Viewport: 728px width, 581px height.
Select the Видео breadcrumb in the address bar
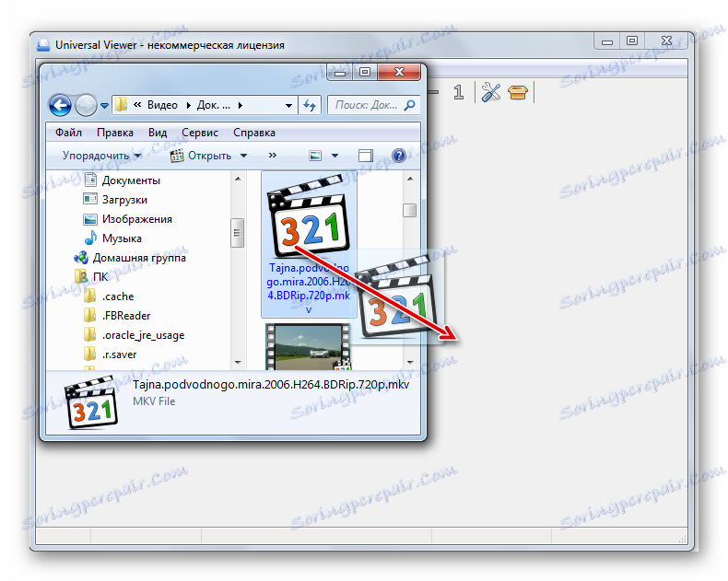click(x=162, y=105)
